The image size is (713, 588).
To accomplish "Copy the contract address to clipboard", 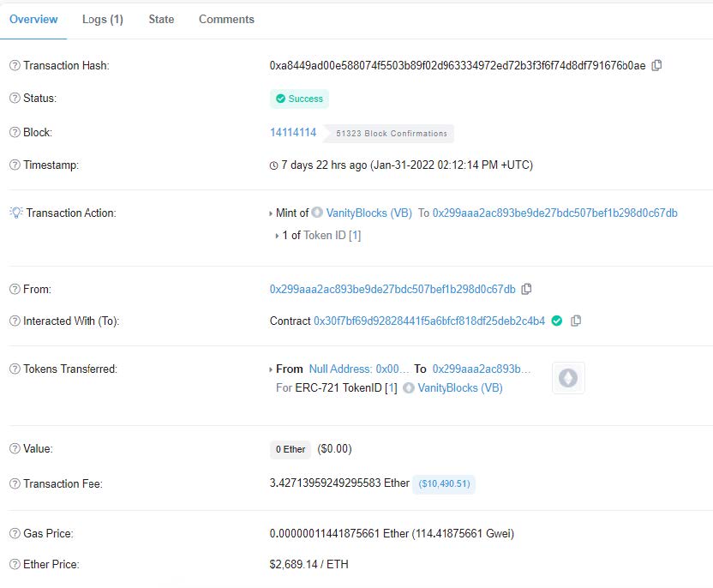I will (576, 321).
